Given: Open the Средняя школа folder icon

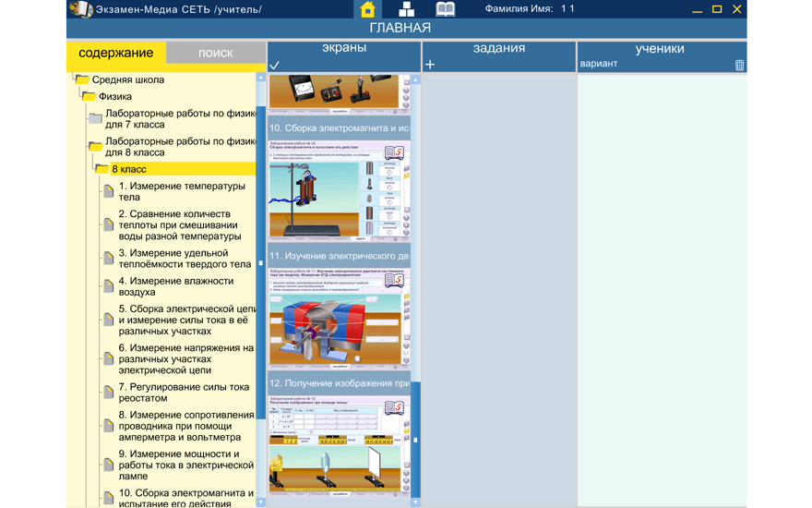Looking at the screenshot, I should point(82,79).
